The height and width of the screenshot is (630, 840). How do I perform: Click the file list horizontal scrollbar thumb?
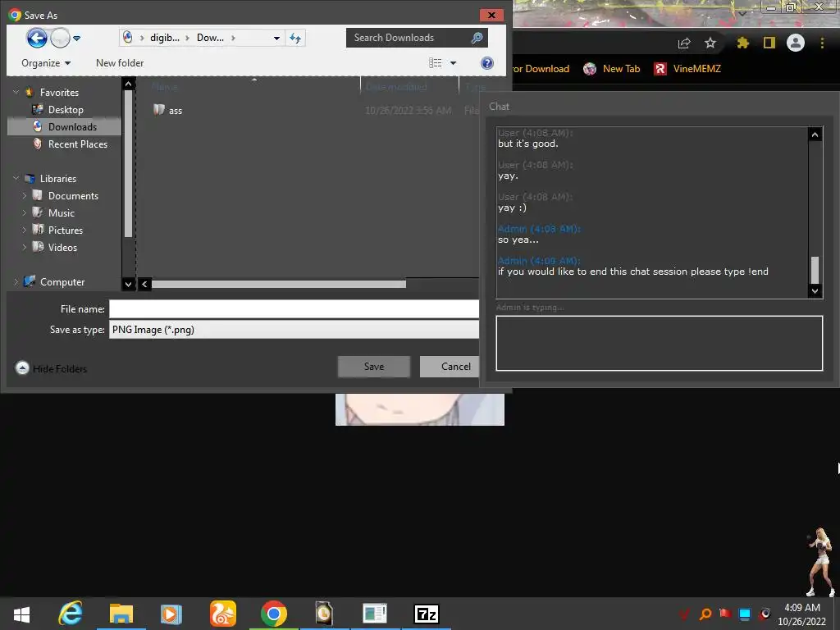pyautogui.click(x=279, y=284)
